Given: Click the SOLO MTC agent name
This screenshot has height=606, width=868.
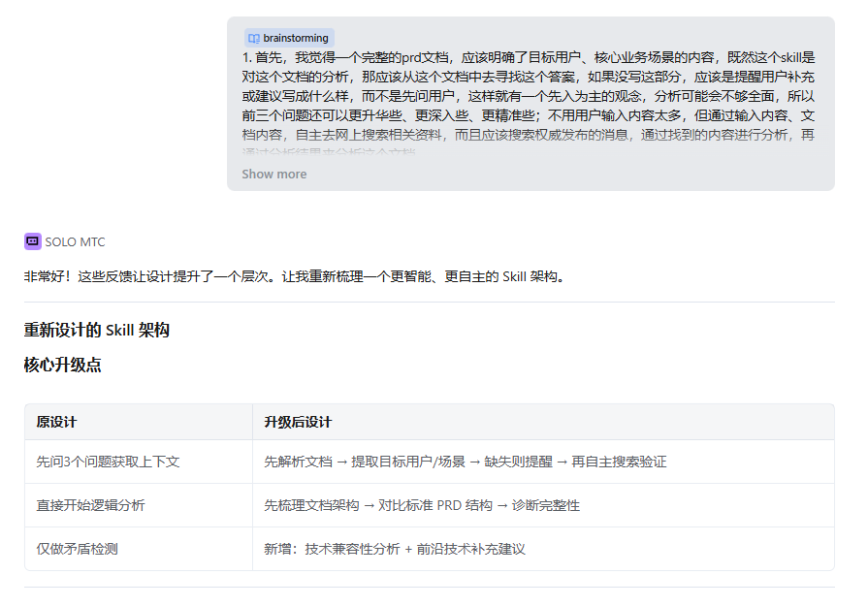Looking at the screenshot, I should click(75, 241).
